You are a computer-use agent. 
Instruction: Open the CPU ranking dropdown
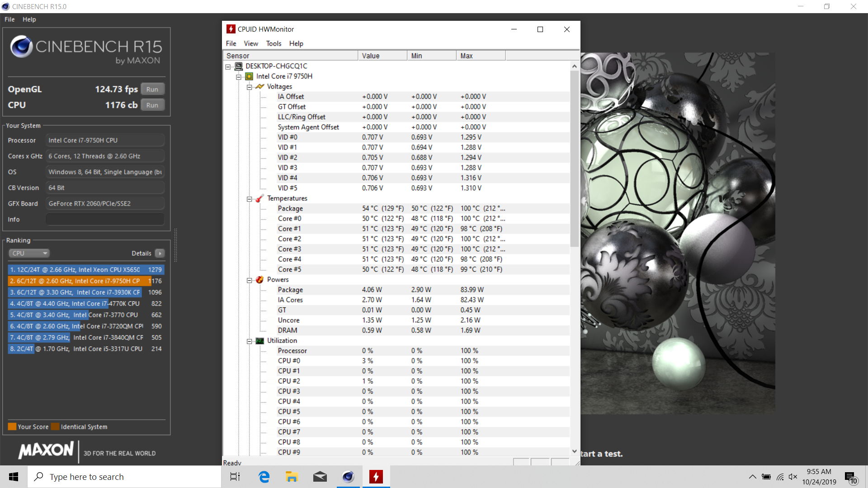point(29,253)
